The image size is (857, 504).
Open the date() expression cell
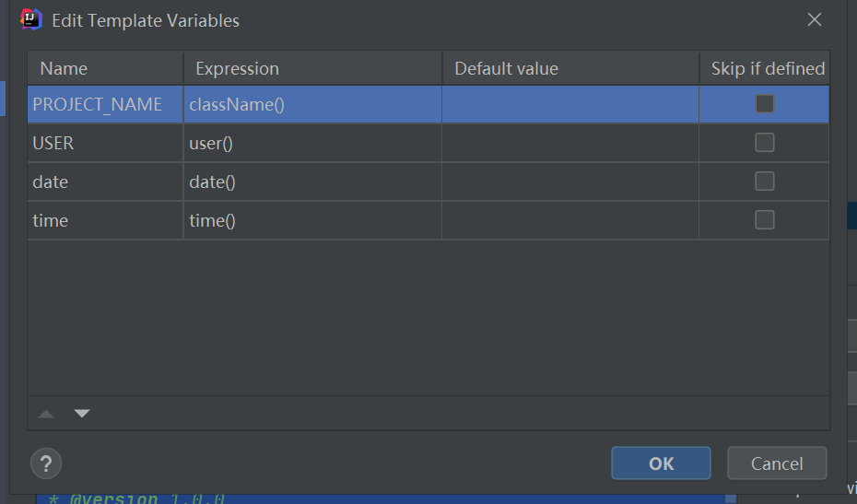tap(311, 182)
